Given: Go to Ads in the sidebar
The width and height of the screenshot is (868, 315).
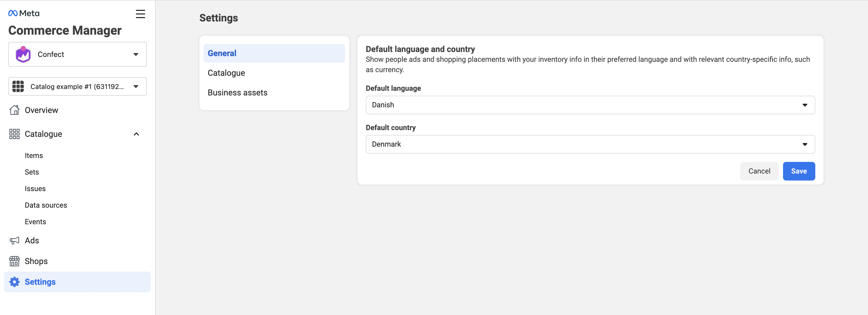Looking at the screenshot, I should 32,241.
